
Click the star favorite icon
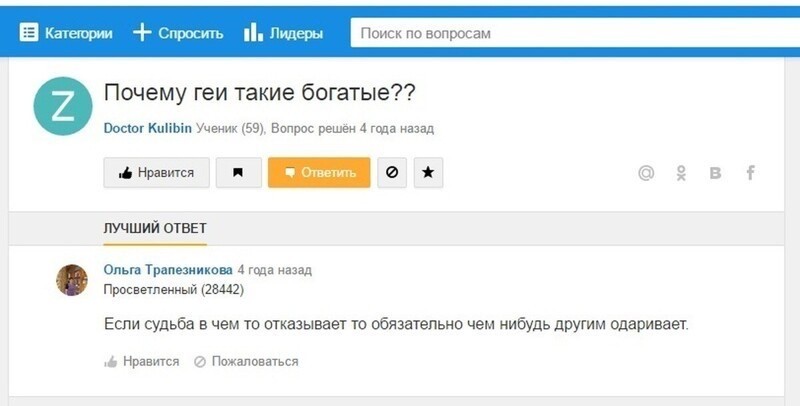click(x=428, y=173)
